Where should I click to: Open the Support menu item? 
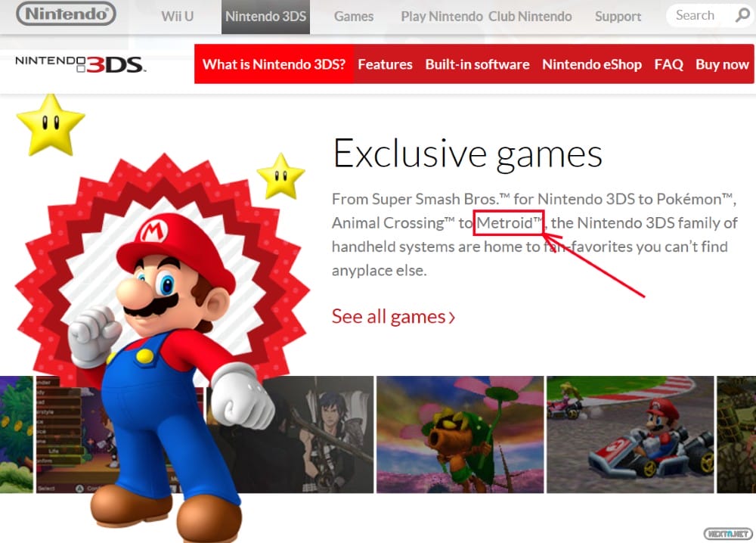618,17
